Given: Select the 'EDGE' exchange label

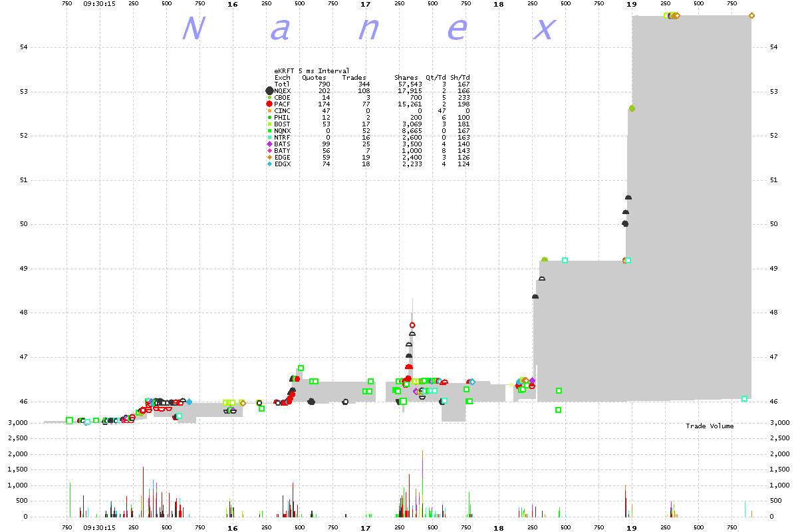Looking at the screenshot, I should pos(283,158).
